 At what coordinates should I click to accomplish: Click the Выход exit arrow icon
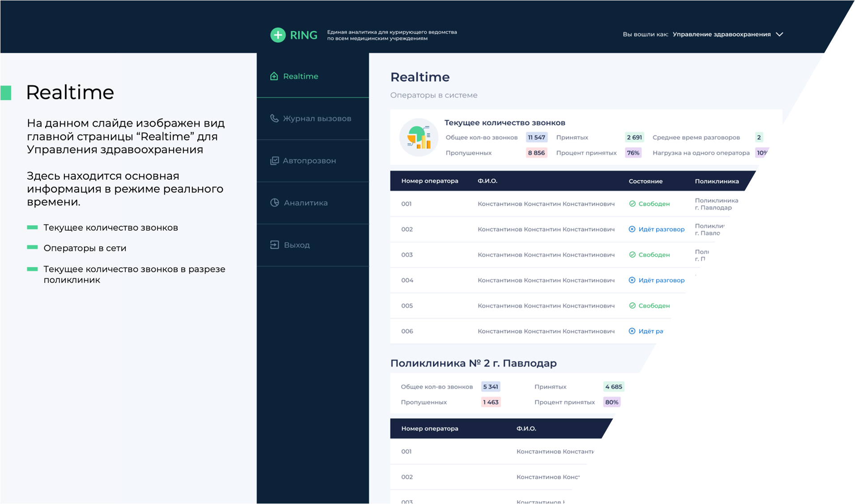tap(274, 245)
